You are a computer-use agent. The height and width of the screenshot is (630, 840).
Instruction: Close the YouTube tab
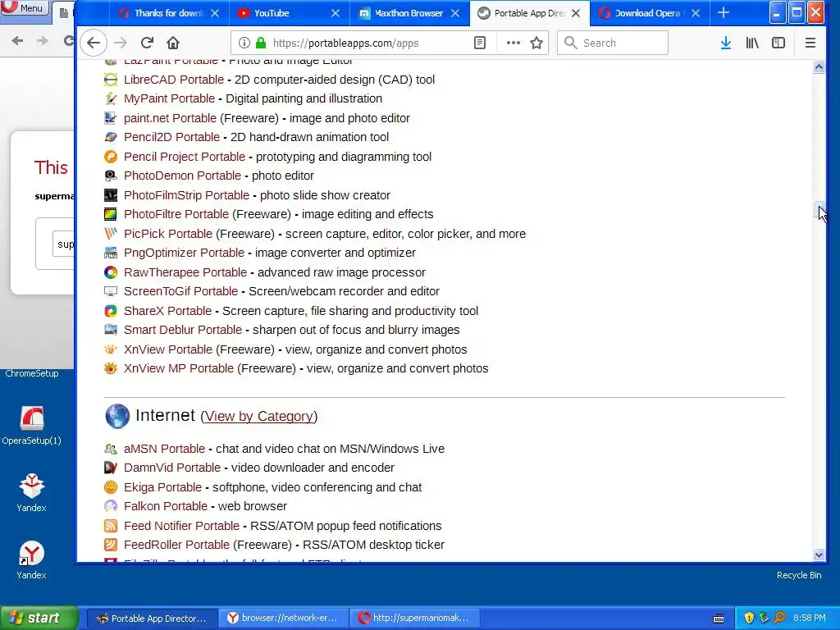point(336,13)
